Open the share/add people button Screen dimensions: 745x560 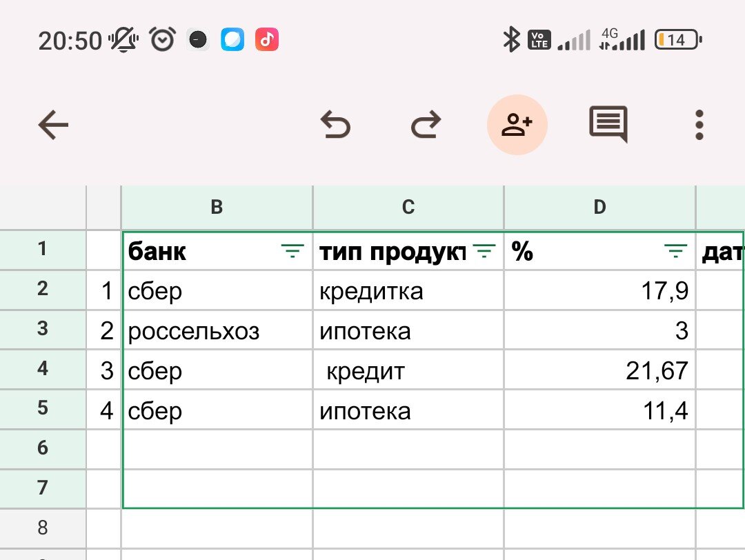517,125
